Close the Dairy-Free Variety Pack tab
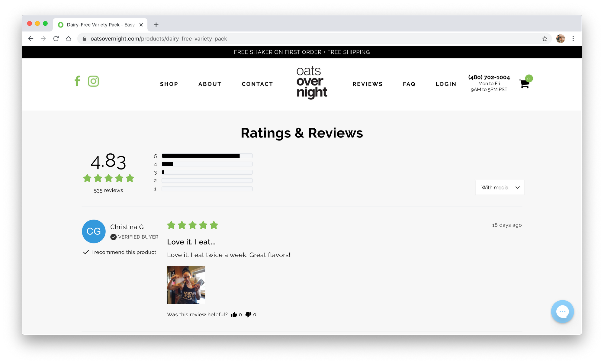This screenshot has width=604, height=364. click(x=141, y=25)
